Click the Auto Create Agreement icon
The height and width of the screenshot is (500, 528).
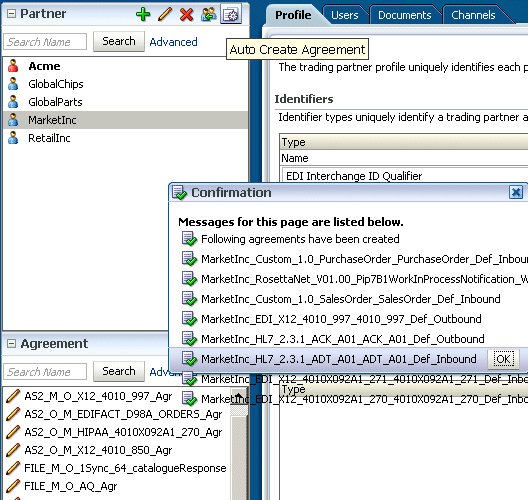[231, 14]
